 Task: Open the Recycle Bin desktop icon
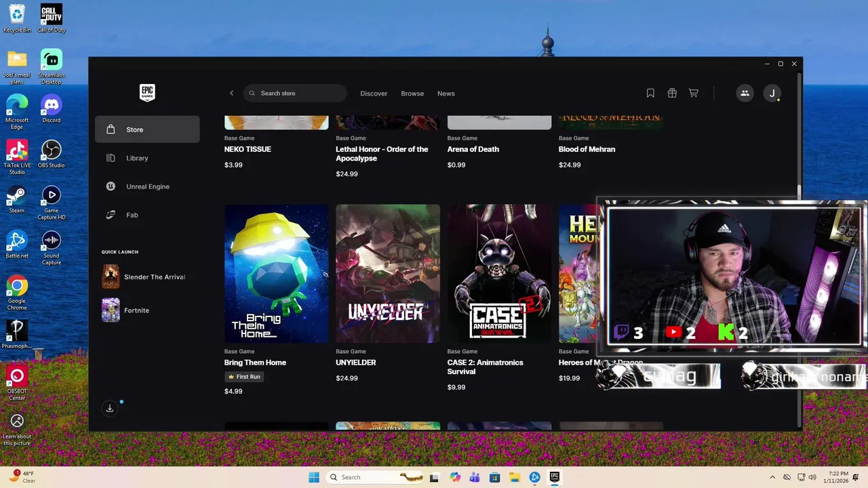[x=17, y=18]
